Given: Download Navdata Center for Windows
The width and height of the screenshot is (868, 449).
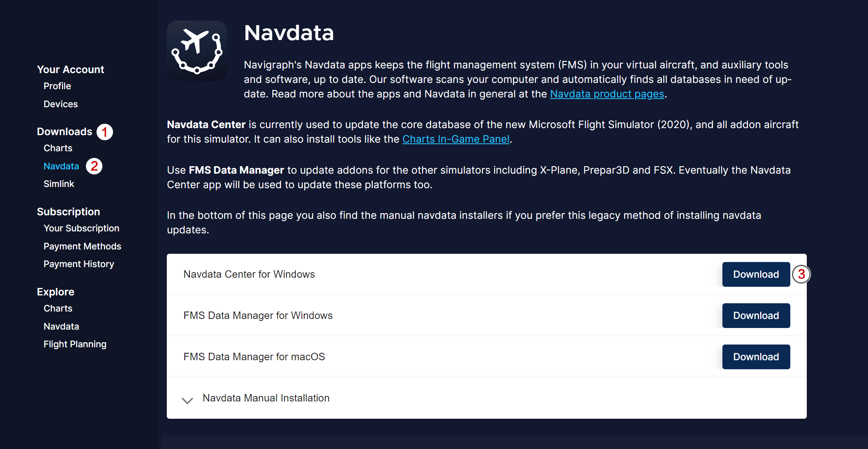Looking at the screenshot, I should tap(755, 274).
